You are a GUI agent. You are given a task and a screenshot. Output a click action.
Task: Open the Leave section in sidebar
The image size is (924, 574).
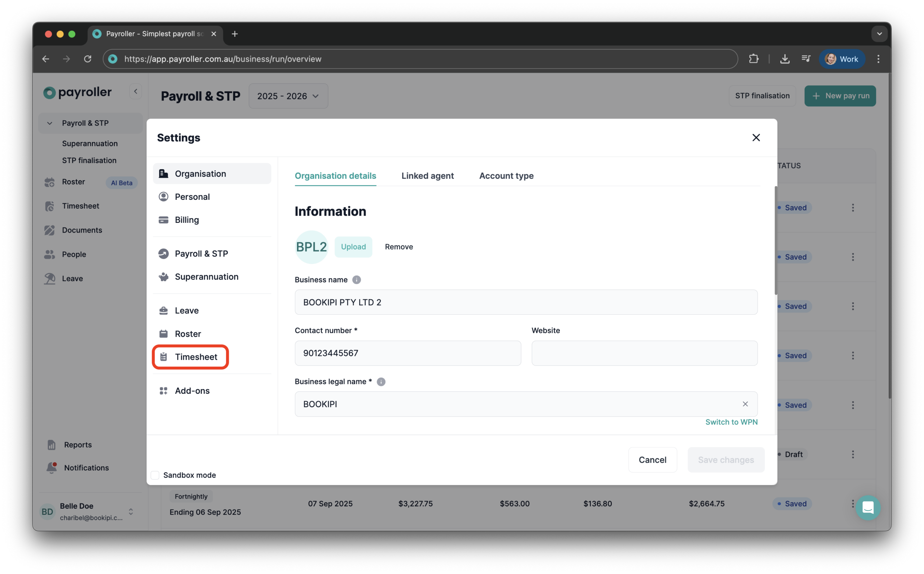(x=72, y=278)
